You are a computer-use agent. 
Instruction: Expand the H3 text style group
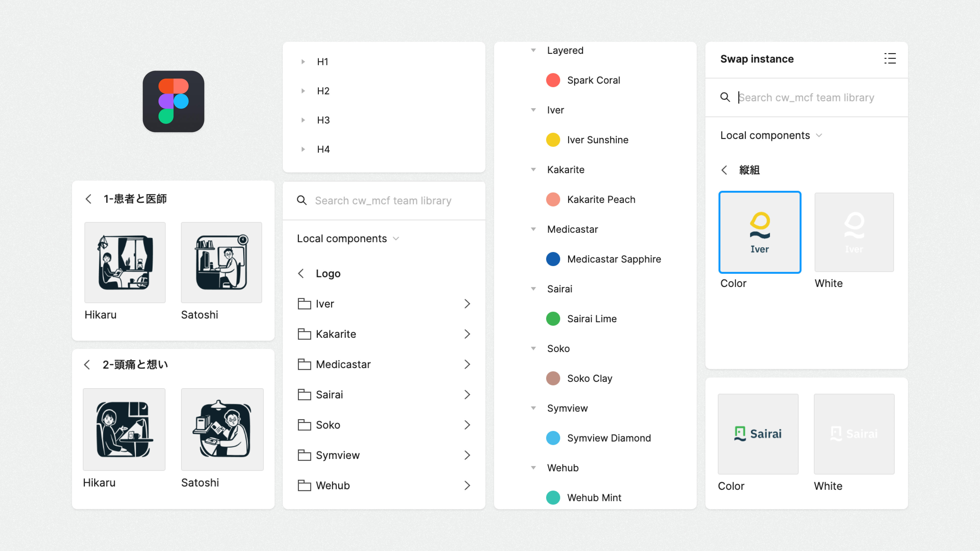[x=303, y=120]
